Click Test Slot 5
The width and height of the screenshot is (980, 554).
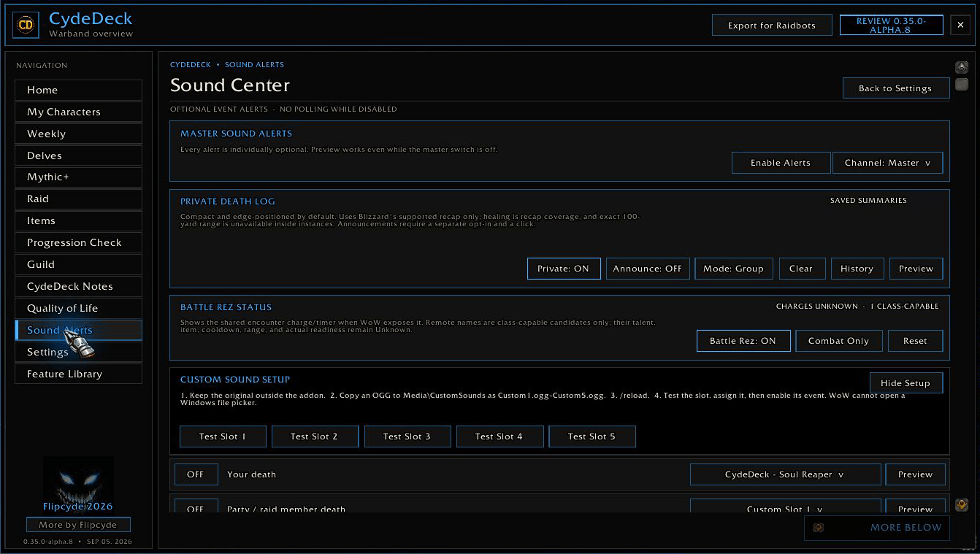tap(592, 436)
